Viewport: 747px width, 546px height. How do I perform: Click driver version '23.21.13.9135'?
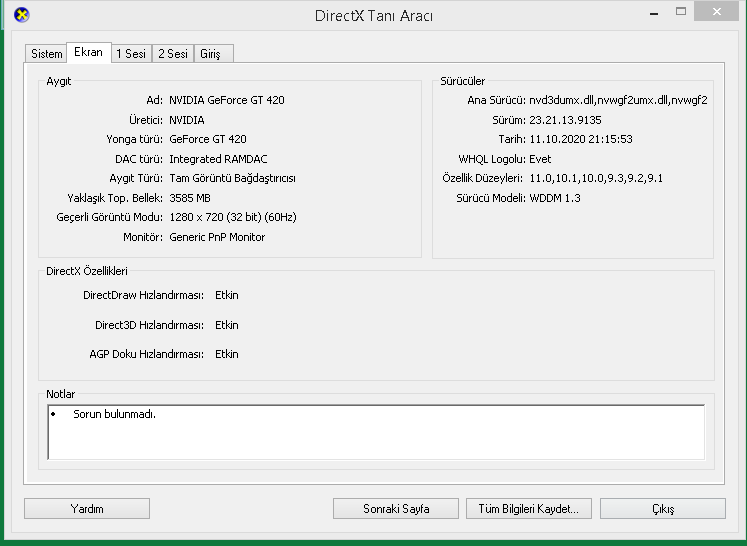tap(565, 120)
